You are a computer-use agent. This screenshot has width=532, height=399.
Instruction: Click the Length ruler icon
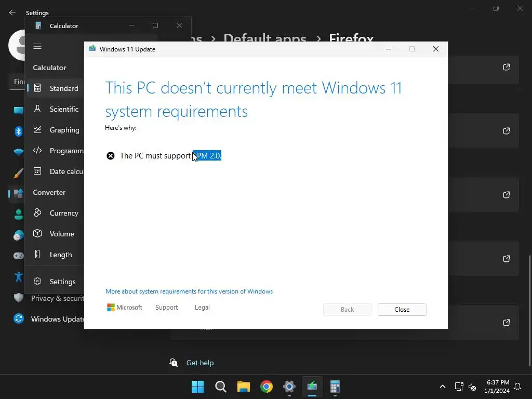coord(37,254)
